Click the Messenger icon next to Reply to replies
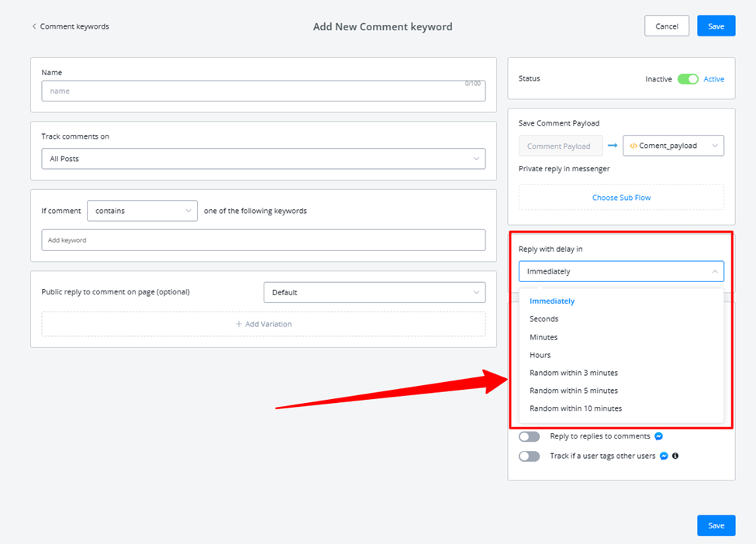Screen dimensions: 756x544 tap(658, 436)
